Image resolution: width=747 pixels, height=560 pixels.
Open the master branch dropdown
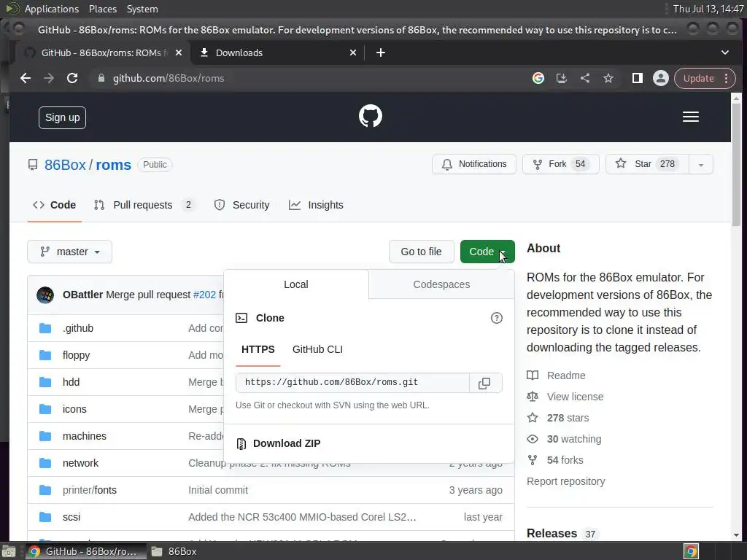click(69, 252)
